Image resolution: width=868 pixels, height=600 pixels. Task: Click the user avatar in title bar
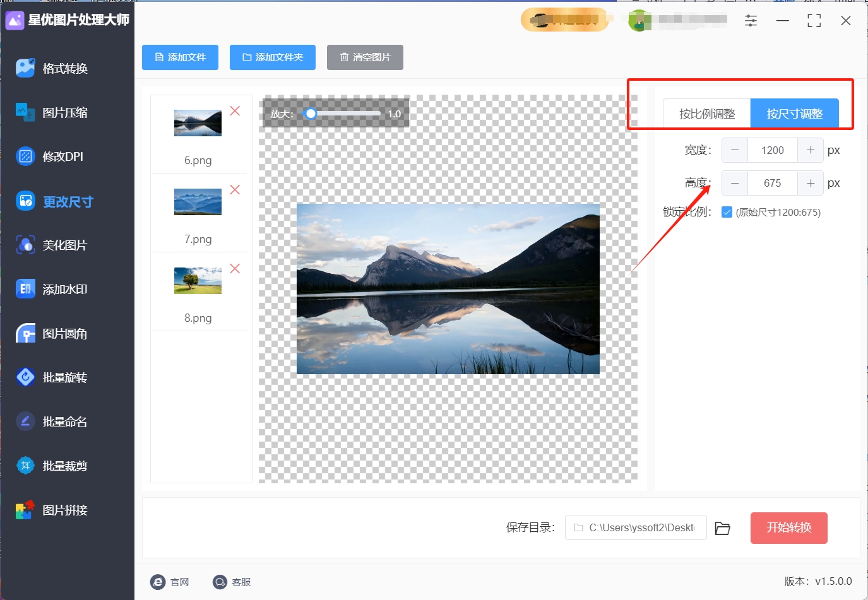pos(639,21)
